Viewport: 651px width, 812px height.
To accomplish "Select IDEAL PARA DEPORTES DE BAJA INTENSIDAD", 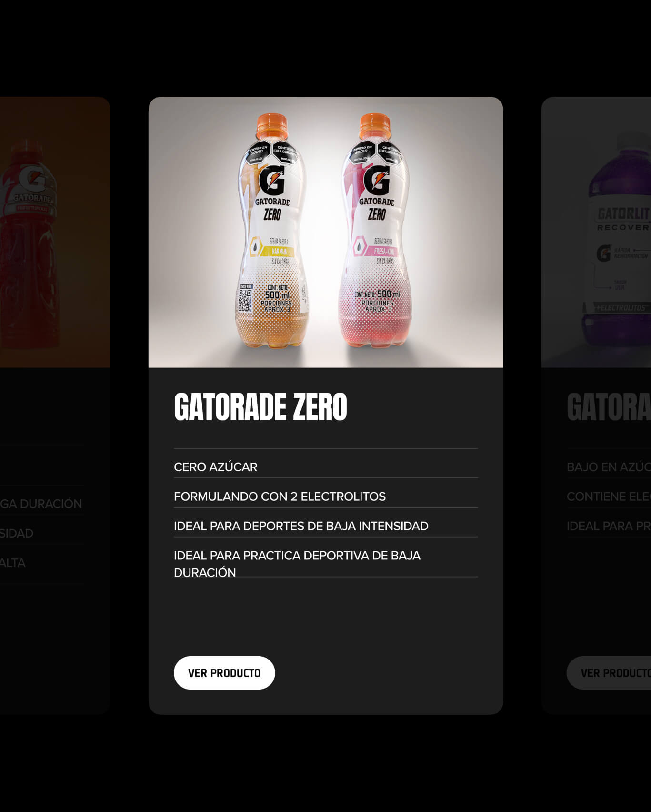I will [301, 526].
